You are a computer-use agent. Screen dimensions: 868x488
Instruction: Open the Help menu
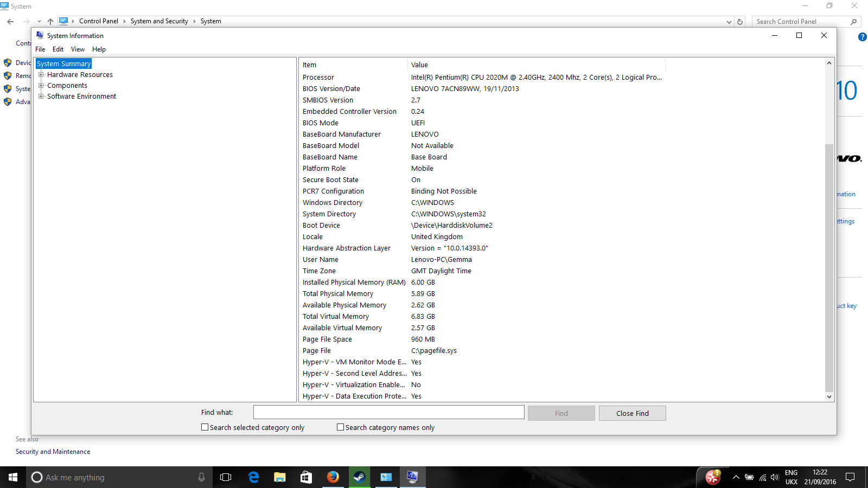[x=99, y=49]
